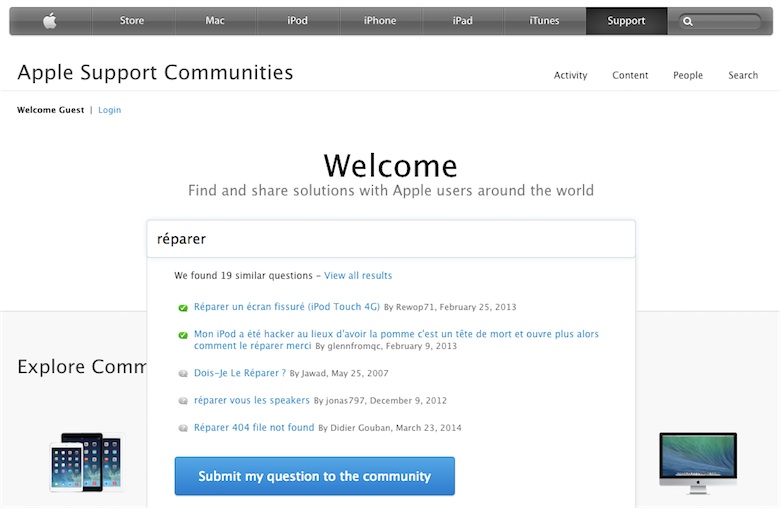Open Réparer un écran fissuré (iPod Touch 4G) question

coord(287,307)
